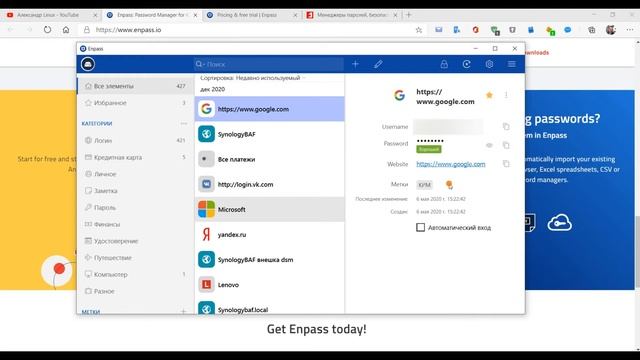Click the browser address bar URL
This screenshot has width=640, height=360.
click(129, 30)
